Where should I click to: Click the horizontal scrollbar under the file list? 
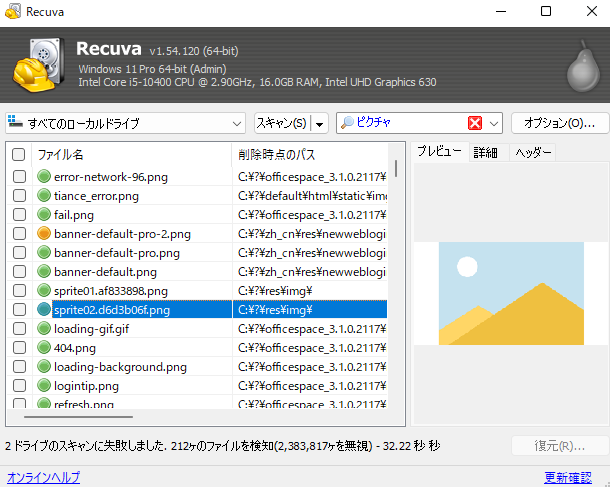tap(80, 417)
